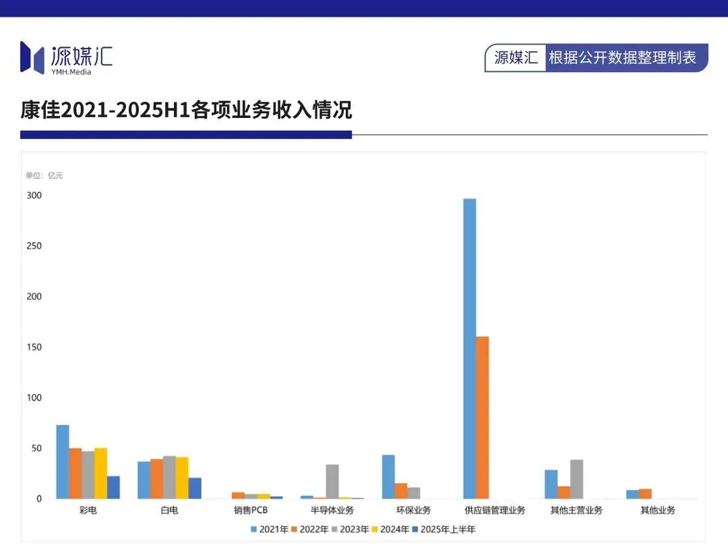Image resolution: width=728 pixels, height=560 pixels.
Task: Click the light blue 2021 bar for 其他主营业务
Action: 551,484
